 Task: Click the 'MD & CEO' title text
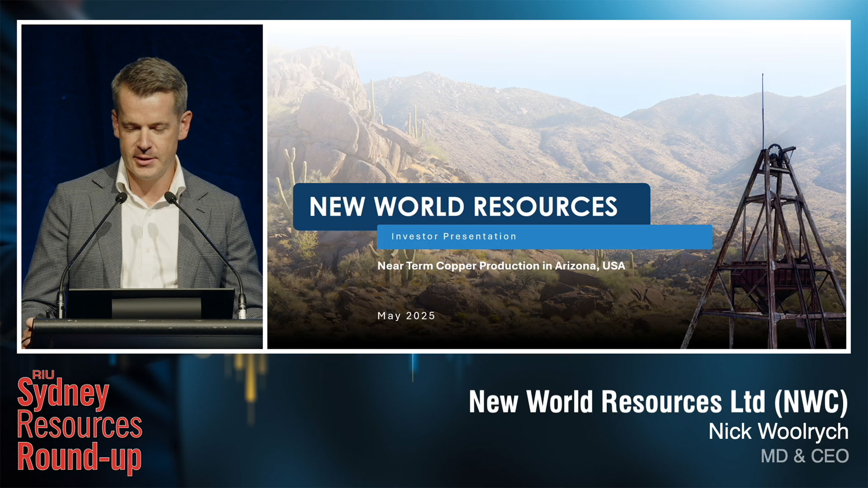click(x=805, y=456)
